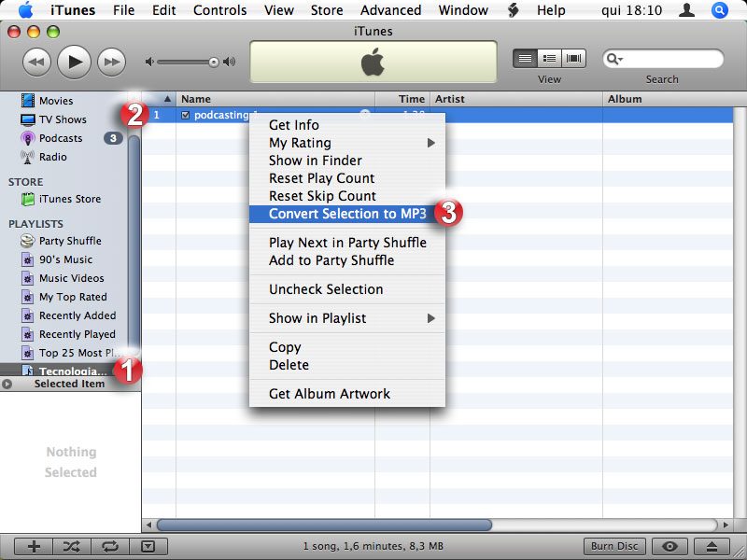Choose Reset Play Count
Viewport: 747px width, 560px height.
click(x=347, y=178)
